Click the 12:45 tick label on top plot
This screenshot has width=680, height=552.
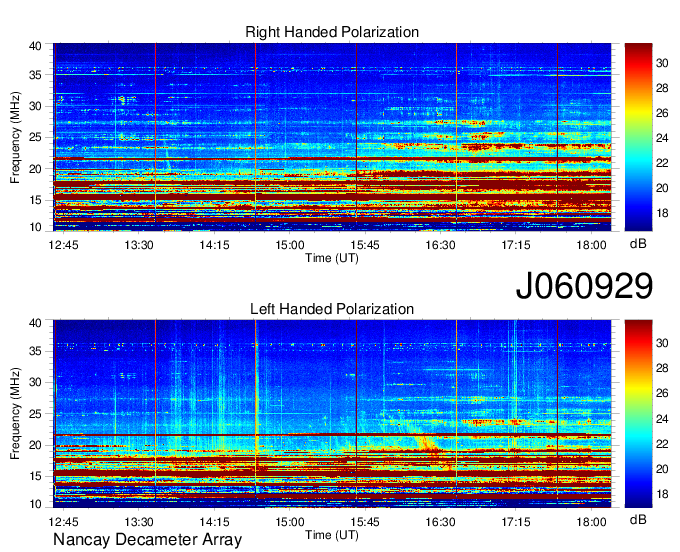[x=63, y=245]
